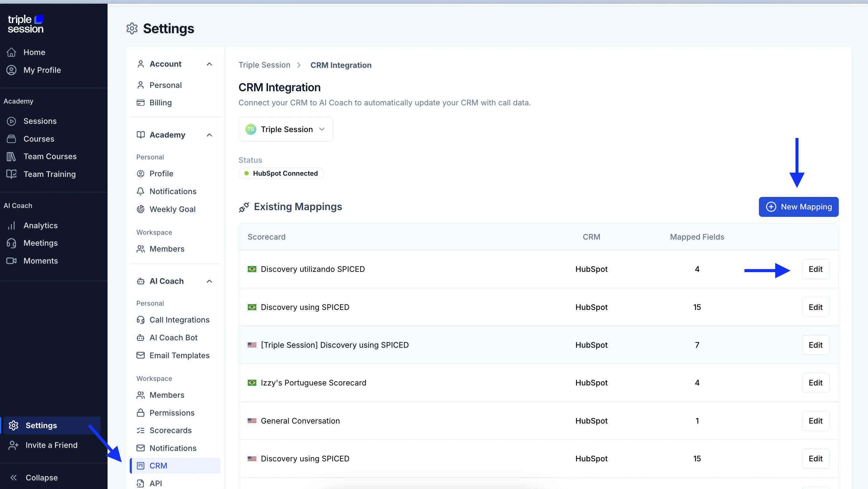This screenshot has height=489, width=868.
Task: Click the Meetings headset icon
Action: tap(11, 243)
